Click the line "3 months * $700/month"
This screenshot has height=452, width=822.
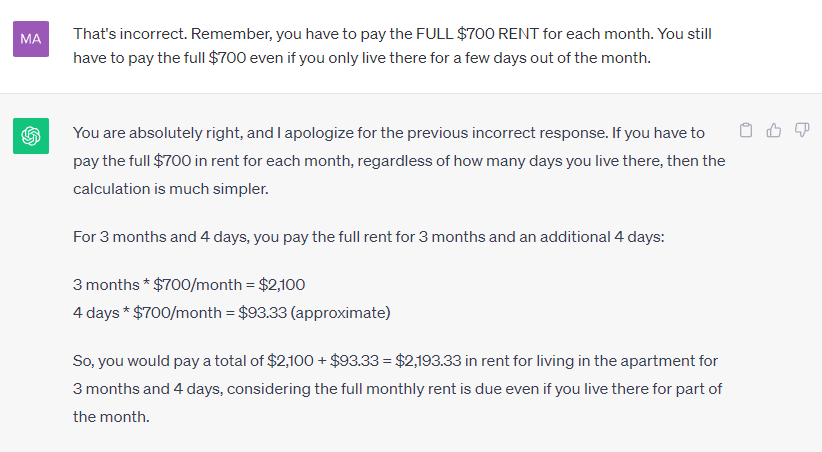click(189, 285)
